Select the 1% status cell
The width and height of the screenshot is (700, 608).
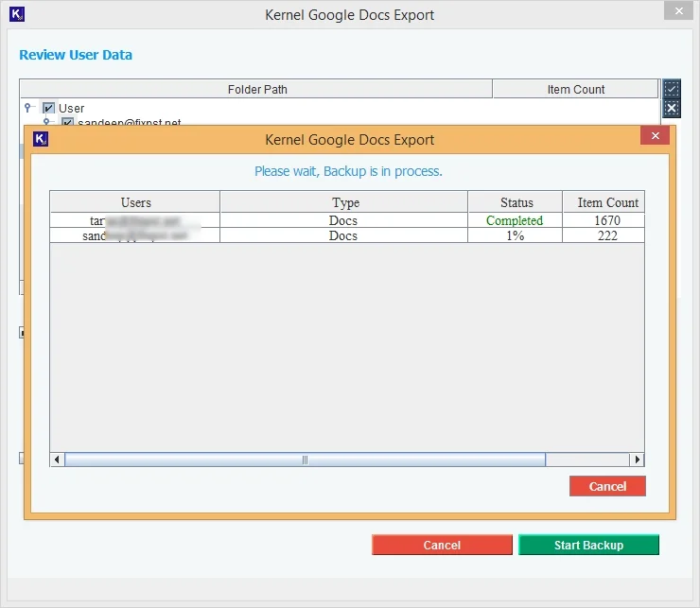tap(516, 235)
